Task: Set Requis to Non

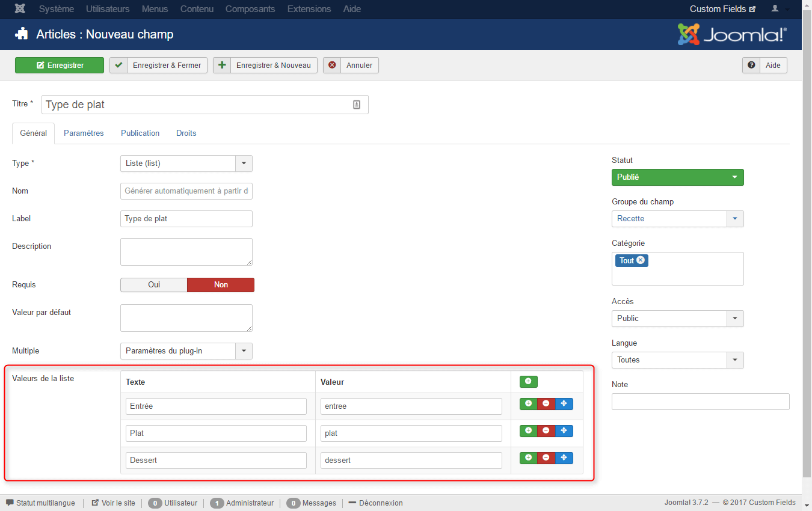Action: (x=221, y=285)
